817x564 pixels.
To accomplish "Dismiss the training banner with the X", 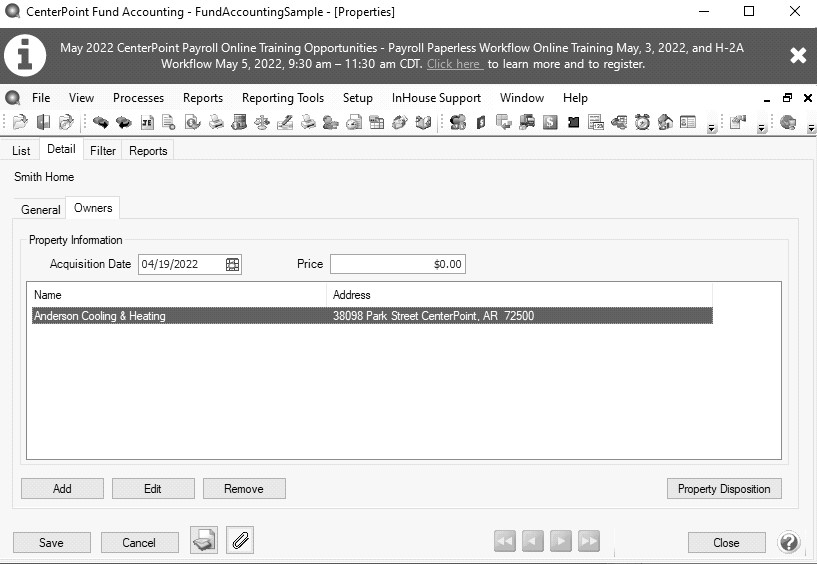I will tap(798, 55).
